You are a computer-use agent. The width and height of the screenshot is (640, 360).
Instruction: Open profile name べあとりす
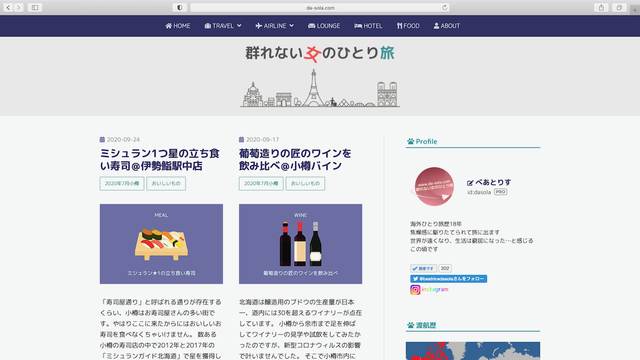coord(493,182)
